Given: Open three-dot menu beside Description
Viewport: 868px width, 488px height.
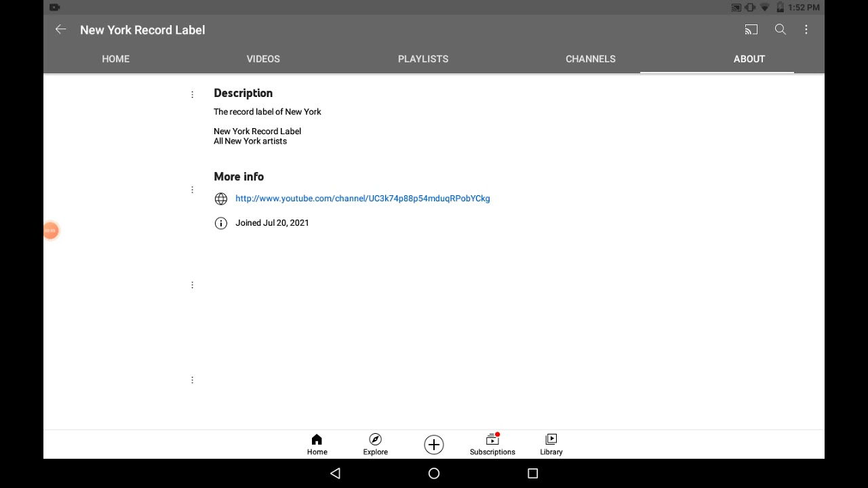Looking at the screenshot, I should click(x=193, y=94).
